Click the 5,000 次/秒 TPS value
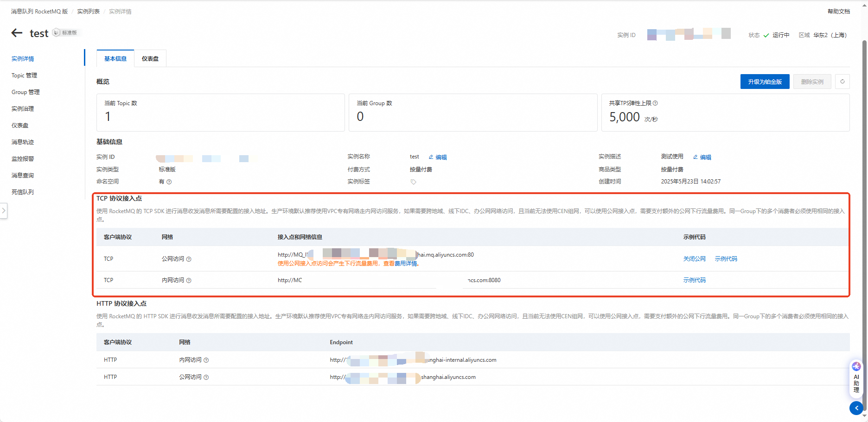Viewport: 868px width, 422px height. [x=633, y=117]
